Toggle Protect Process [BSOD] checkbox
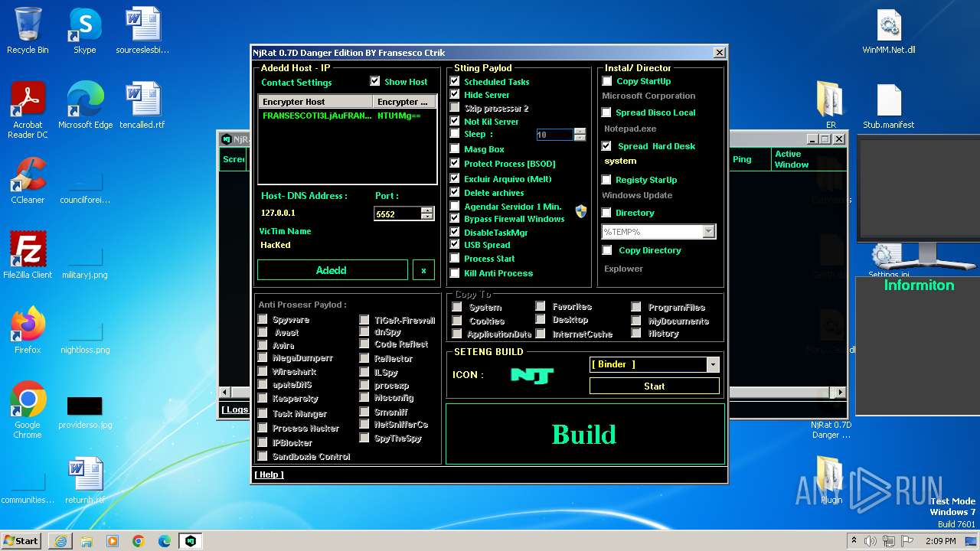This screenshot has height=551, width=980. click(455, 163)
